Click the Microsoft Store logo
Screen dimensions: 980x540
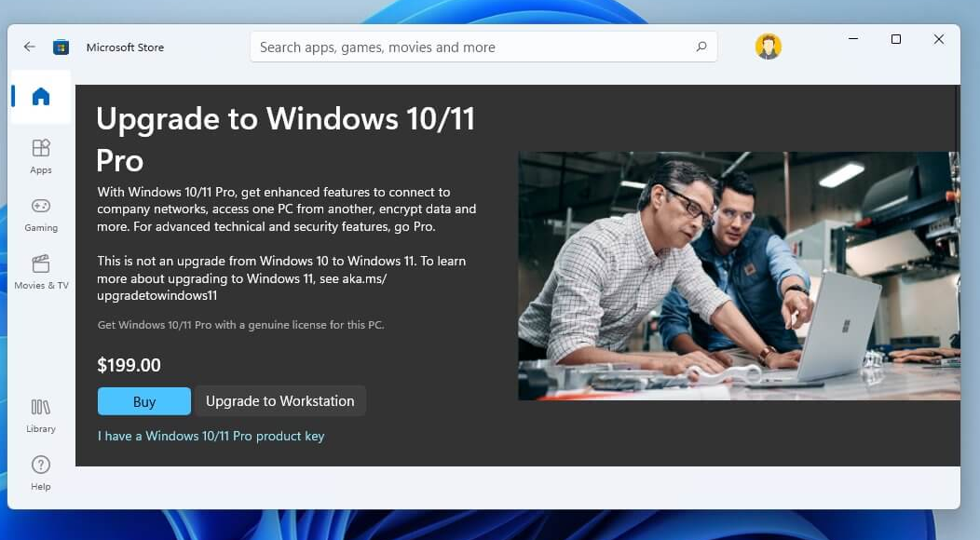coord(61,47)
